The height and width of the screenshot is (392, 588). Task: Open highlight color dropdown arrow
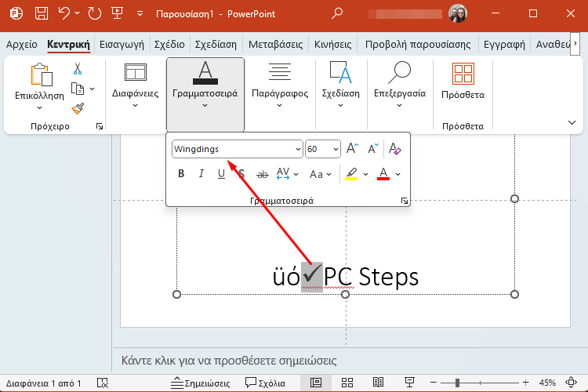click(365, 174)
